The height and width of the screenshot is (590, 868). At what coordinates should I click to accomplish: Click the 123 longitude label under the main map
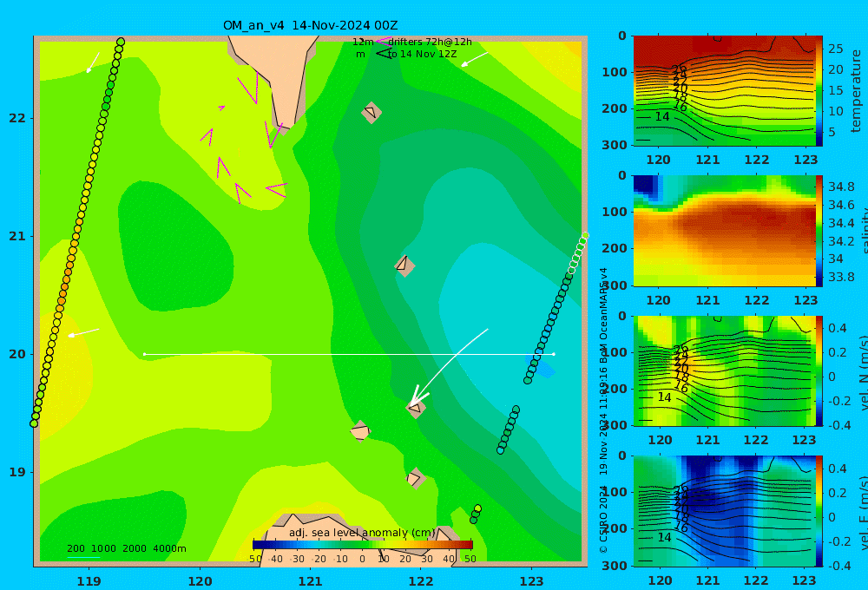532,581
